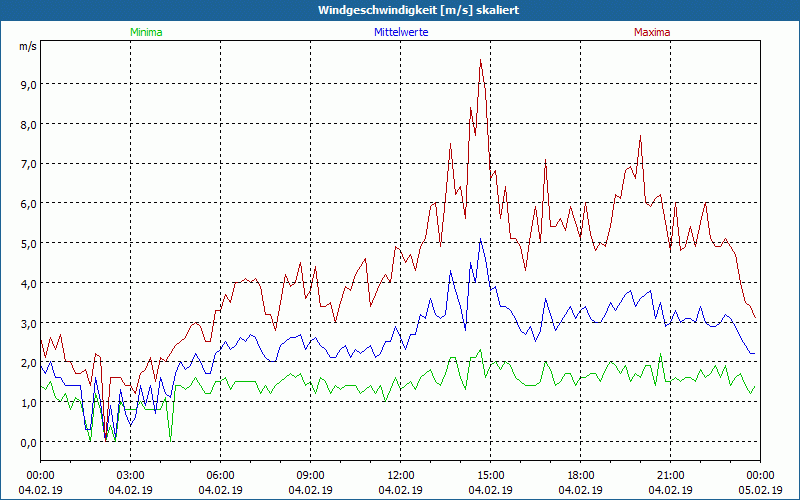Click the red Maxima legend label

tap(652, 32)
